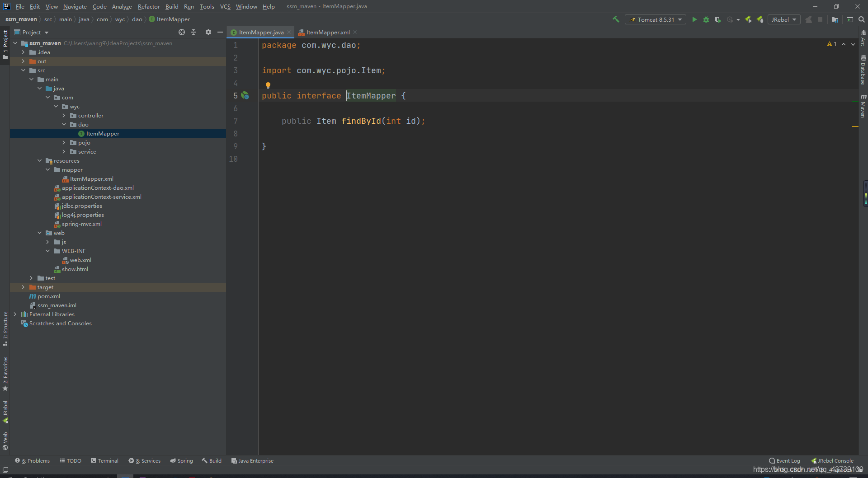Open the TODO tool window
This screenshot has width=868, height=478.
71,461
